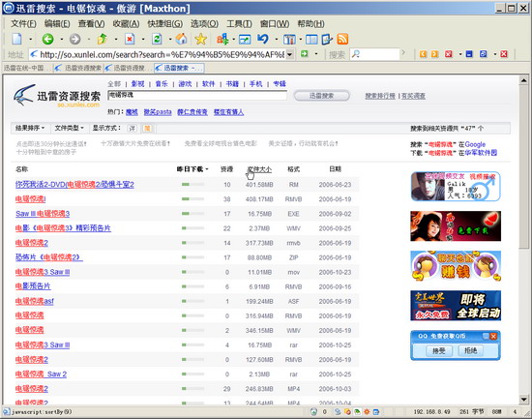Click the magnifier icon in the toolbar search box

point(355,54)
